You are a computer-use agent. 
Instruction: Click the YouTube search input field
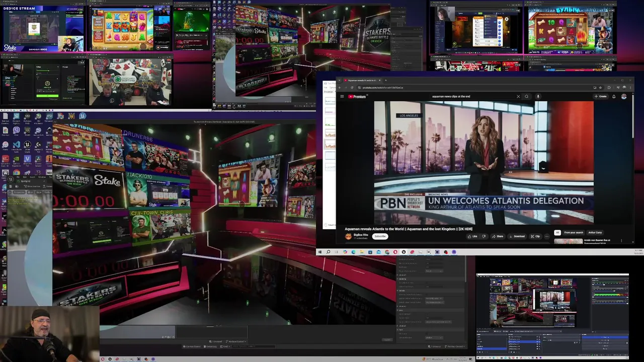point(473,97)
